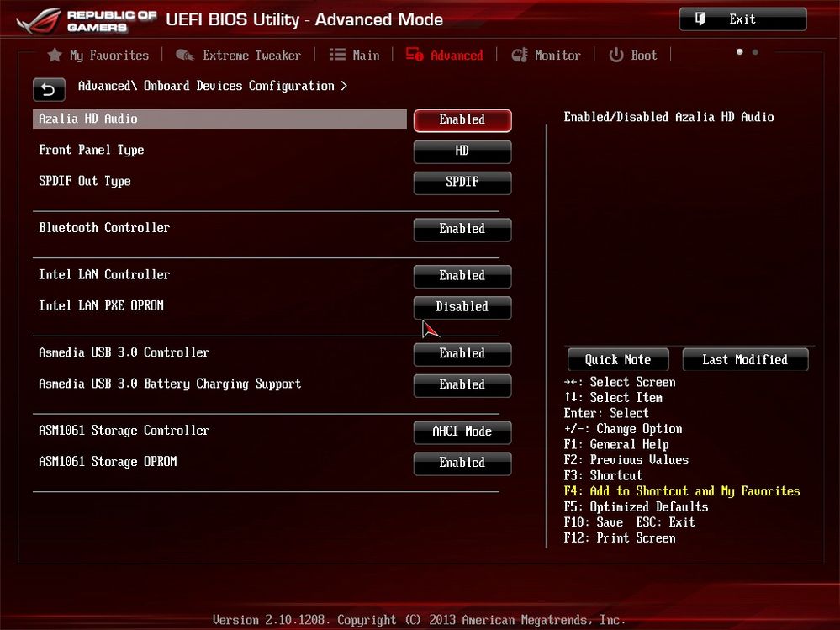Select ASM1061 Storage OPROM label
This screenshot has height=630, width=840.
click(x=108, y=462)
